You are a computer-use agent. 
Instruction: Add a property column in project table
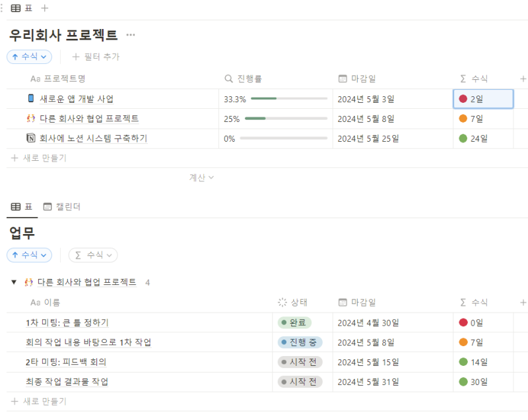(x=523, y=78)
